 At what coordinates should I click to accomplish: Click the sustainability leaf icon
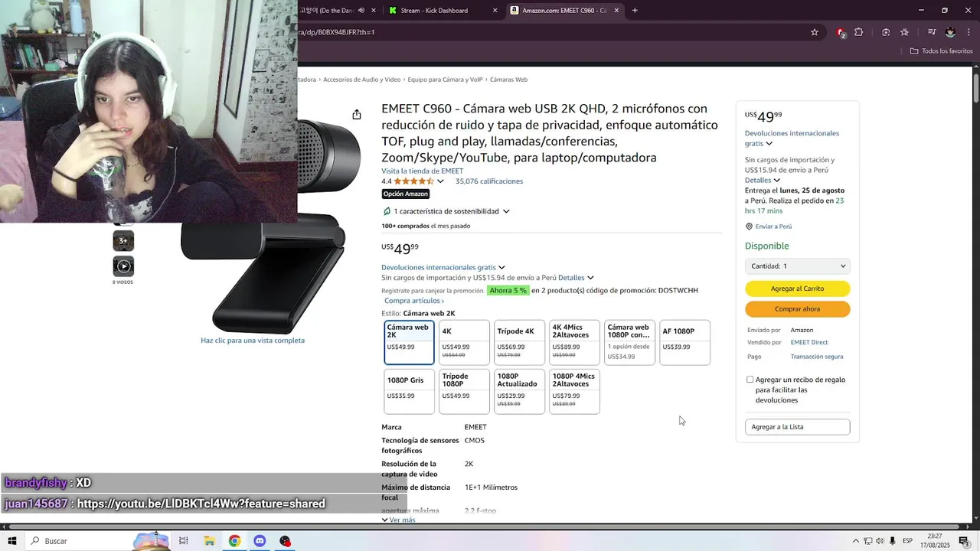[x=387, y=211]
